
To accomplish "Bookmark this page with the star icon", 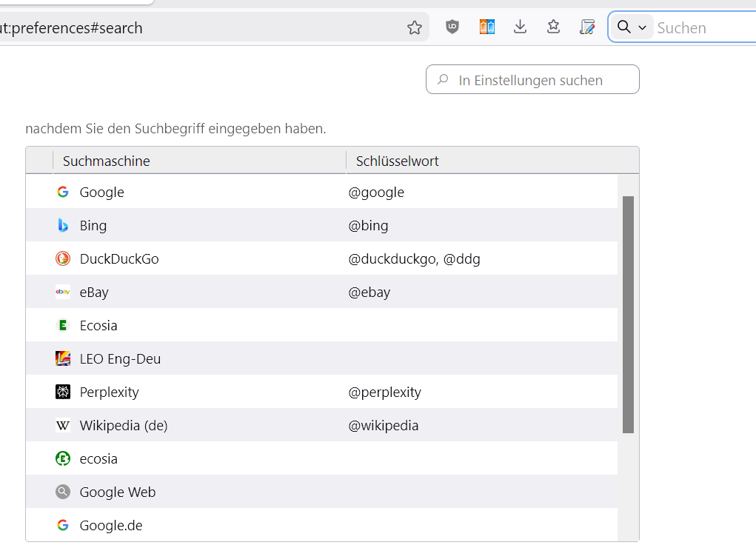I will click(414, 27).
